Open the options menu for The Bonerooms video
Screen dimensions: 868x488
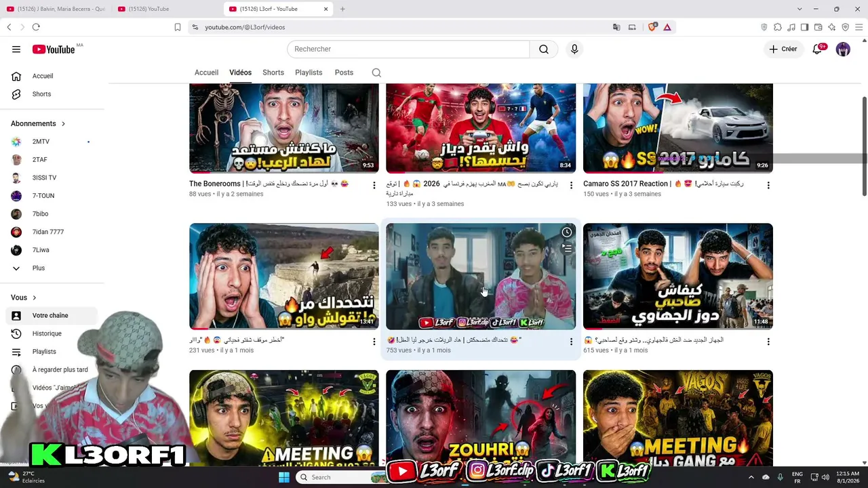(374, 185)
